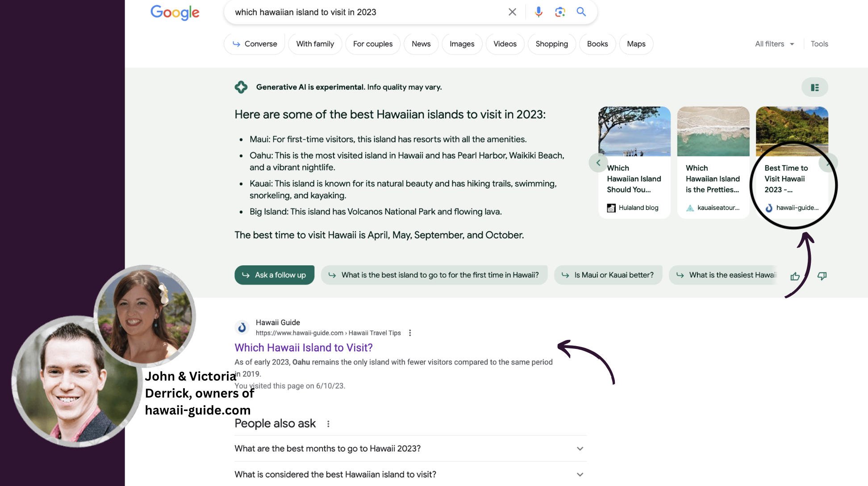The image size is (868, 486).
Task: Open the Which Hawaii Island to Visit link
Action: [303, 348]
